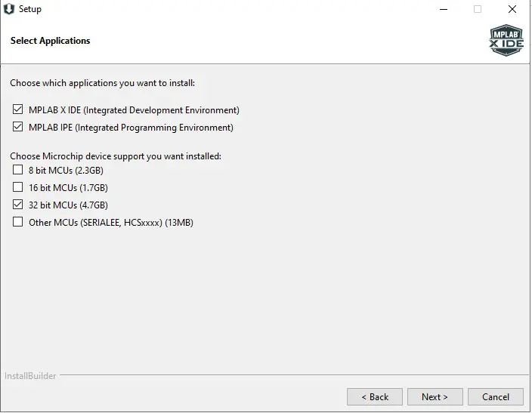Viewport: 532px width, 413px height.
Task: Enable 16 bit MCUs device support
Action: pos(17,187)
